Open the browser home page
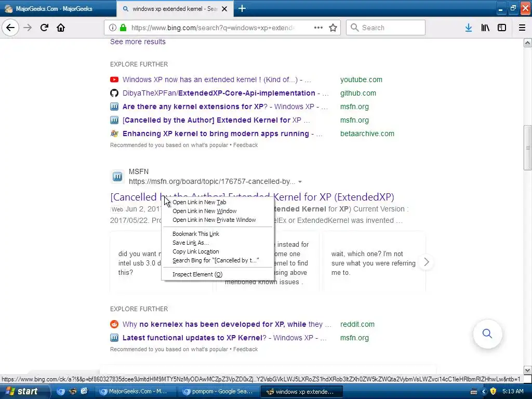Image resolution: width=532 pixels, height=399 pixels. pos(61,28)
